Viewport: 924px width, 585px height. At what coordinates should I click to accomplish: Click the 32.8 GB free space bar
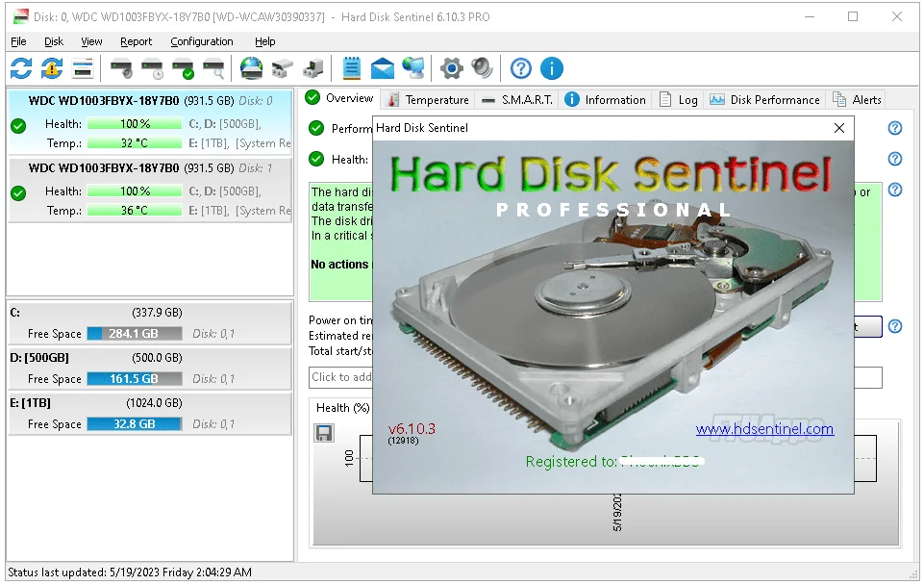coord(135,424)
